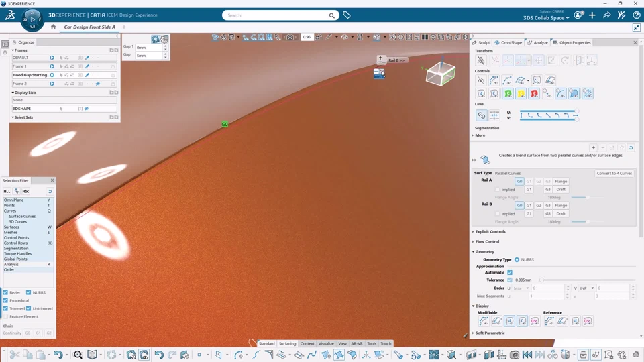Click the Undo arrow in bottom toolbar
Viewport: 644px width, 362px height.
(x=58, y=354)
